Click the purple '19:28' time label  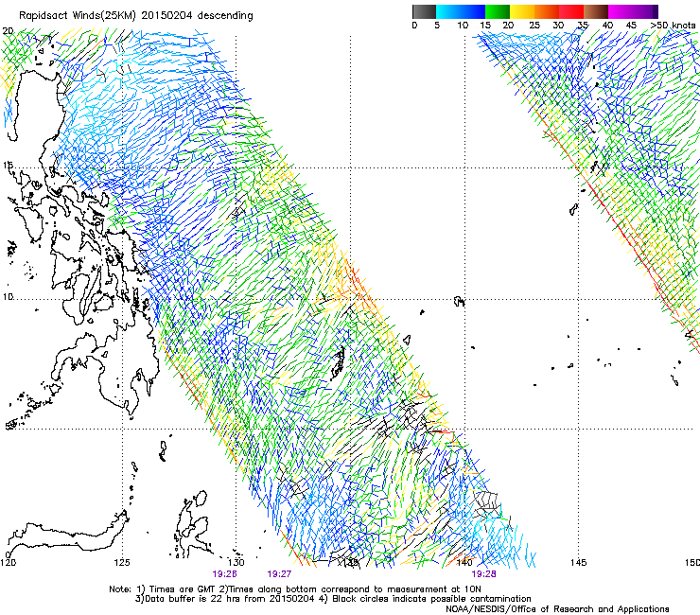[484, 574]
